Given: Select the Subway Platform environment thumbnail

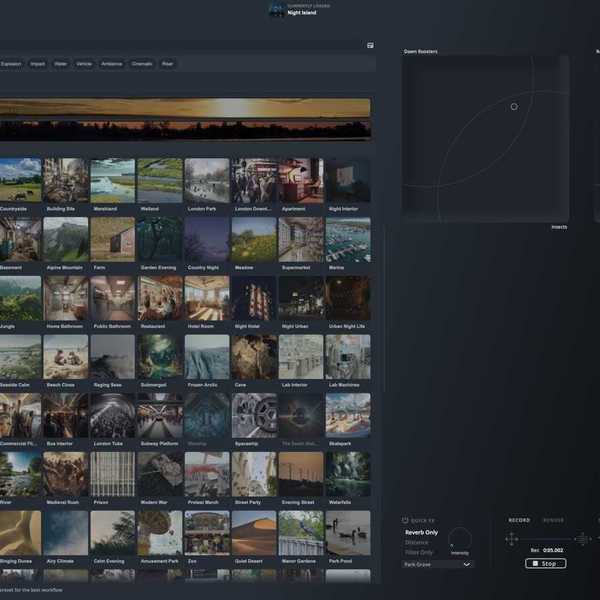Looking at the screenshot, I should (160, 415).
